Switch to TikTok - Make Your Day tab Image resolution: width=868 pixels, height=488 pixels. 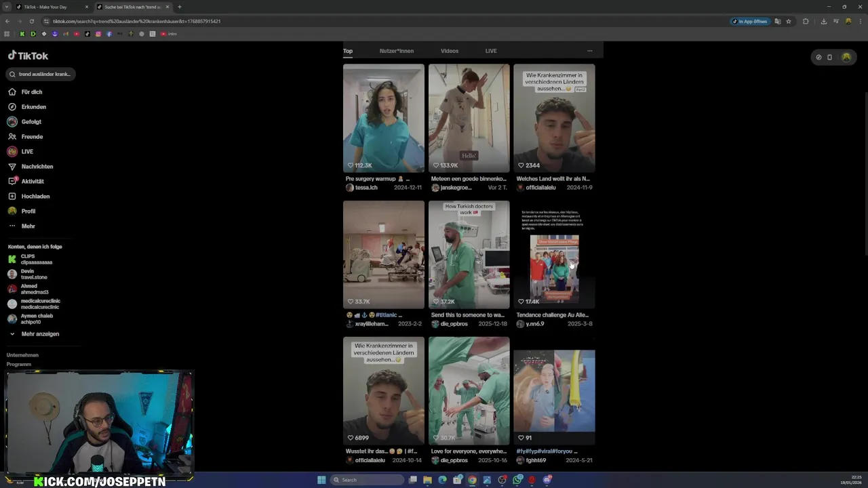click(52, 7)
